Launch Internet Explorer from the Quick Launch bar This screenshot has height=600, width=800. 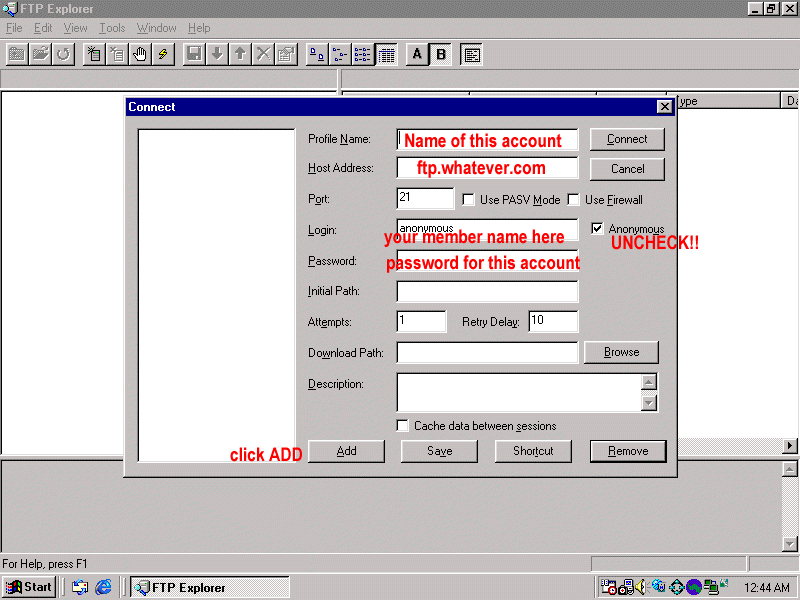coord(103,587)
